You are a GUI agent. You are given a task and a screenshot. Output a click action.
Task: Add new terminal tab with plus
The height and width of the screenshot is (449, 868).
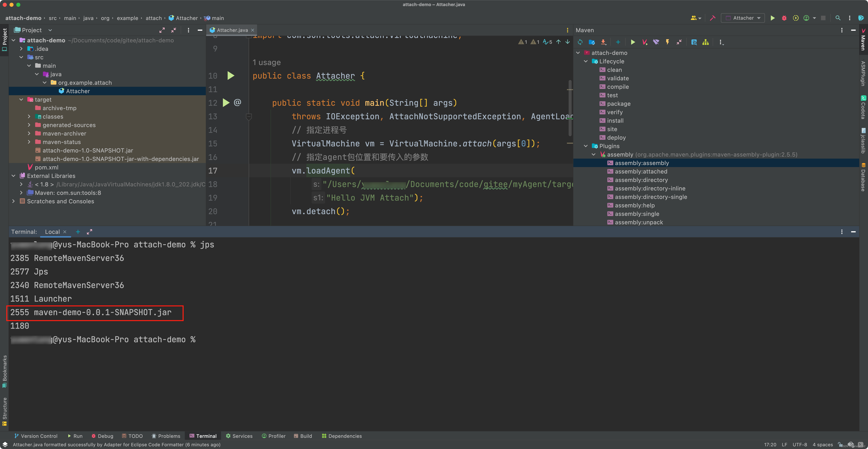click(78, 232)
